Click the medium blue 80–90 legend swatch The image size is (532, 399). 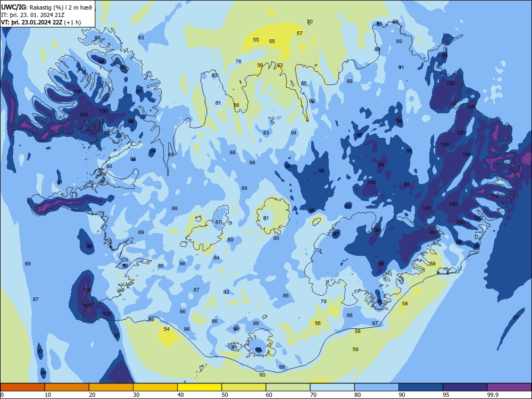[x=377, y=387]
